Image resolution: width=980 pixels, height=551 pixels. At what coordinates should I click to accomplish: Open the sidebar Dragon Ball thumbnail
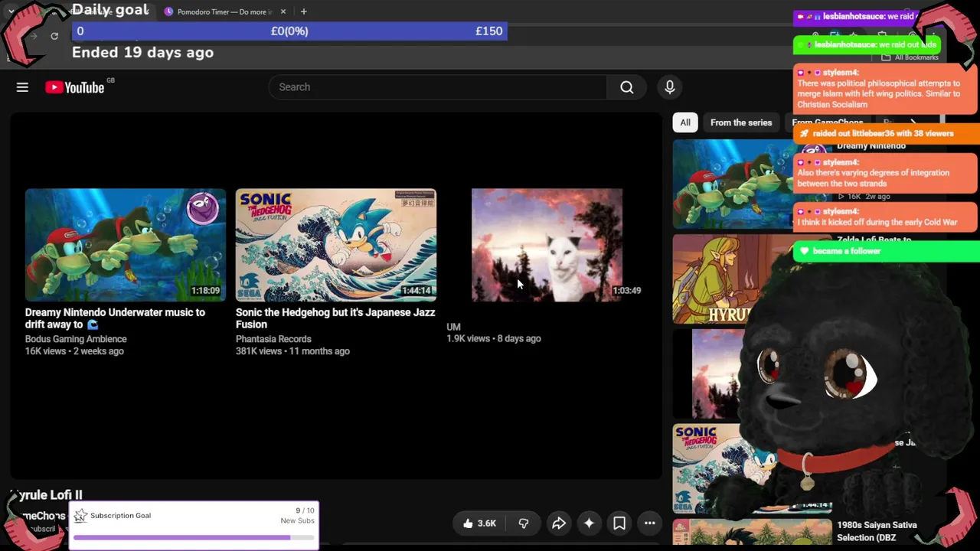coord(752,534)
